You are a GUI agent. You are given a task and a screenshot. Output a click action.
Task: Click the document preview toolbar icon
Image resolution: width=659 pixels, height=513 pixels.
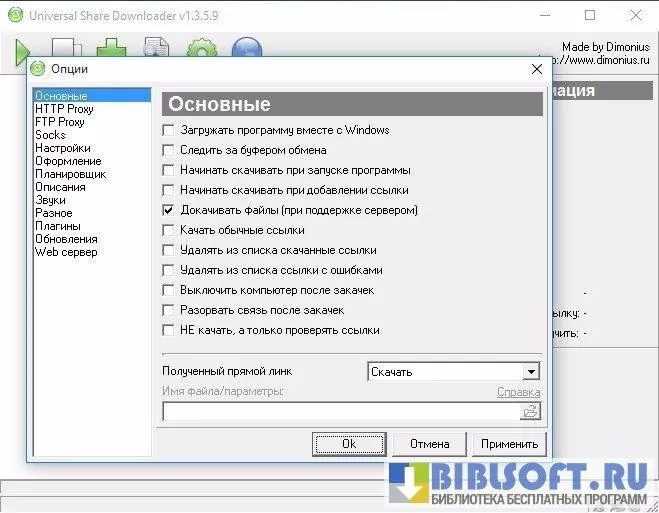[x=156, y=48]
